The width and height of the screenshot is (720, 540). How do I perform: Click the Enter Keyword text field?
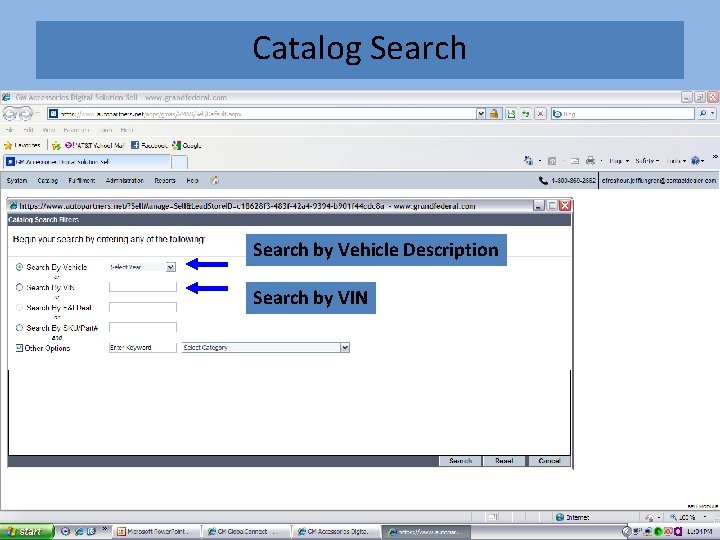[143, 348]
